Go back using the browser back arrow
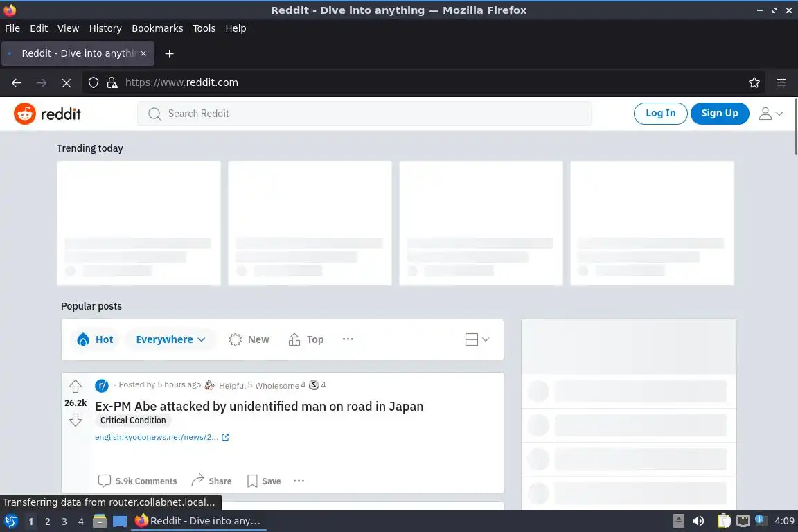 tap(17, 82)
